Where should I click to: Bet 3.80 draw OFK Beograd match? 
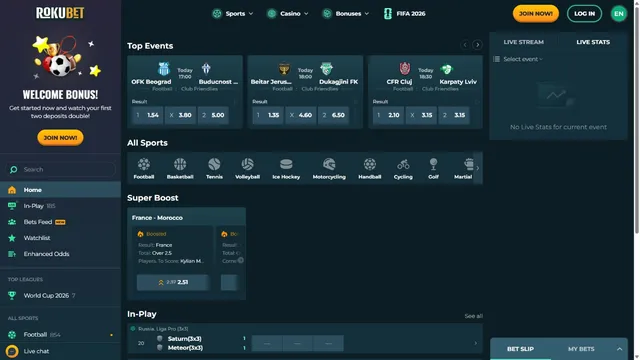(x=180, y=115)
